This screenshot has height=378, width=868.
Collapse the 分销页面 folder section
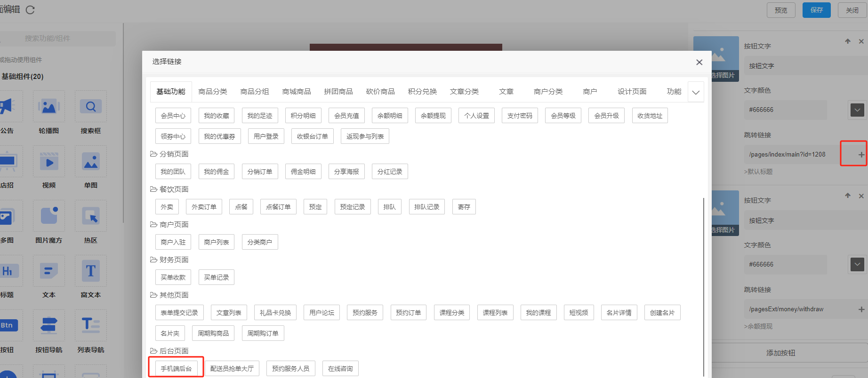(x=153, y=154)
